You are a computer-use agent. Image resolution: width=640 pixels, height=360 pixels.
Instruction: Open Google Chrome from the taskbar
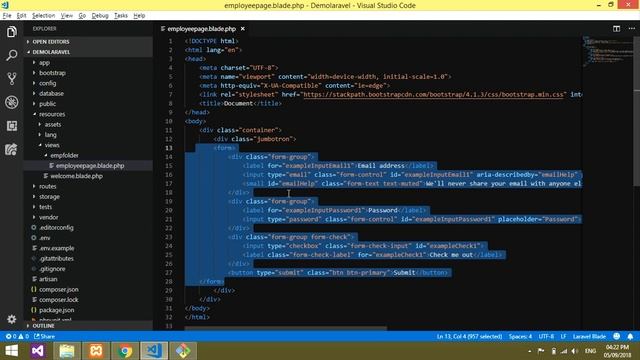[125, 351]
